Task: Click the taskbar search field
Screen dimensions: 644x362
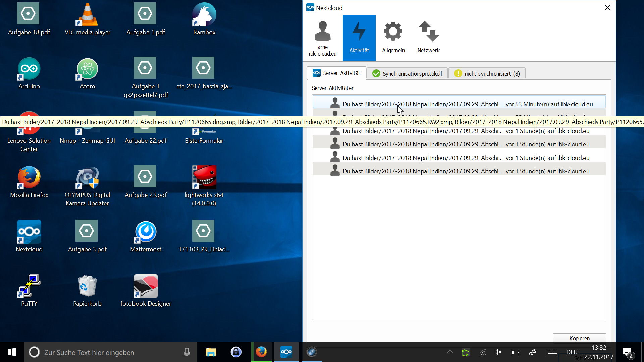Action: click(x=111, y=352)
